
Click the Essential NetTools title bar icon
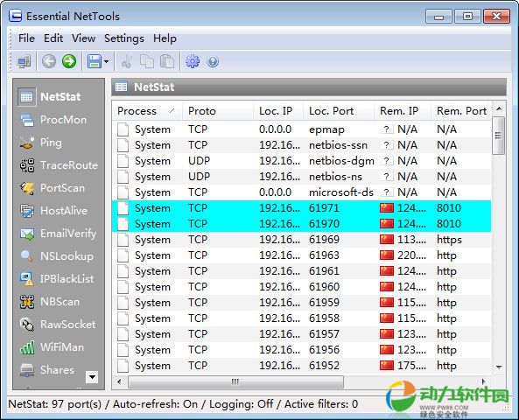click(x=15, y=16)
